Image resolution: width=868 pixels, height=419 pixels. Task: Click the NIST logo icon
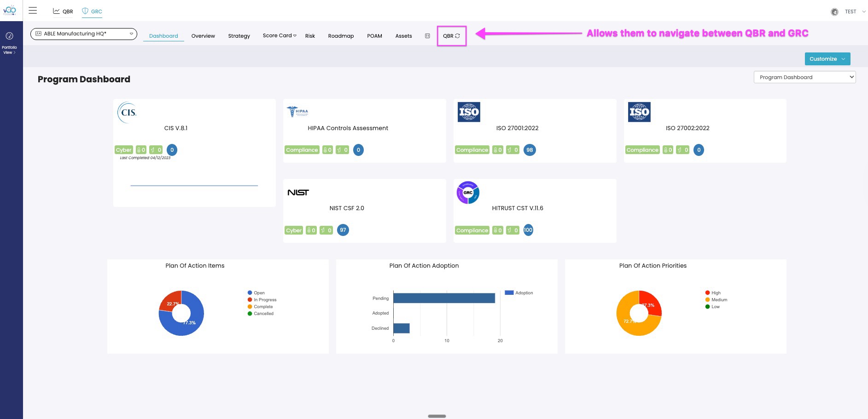(298, 193)
